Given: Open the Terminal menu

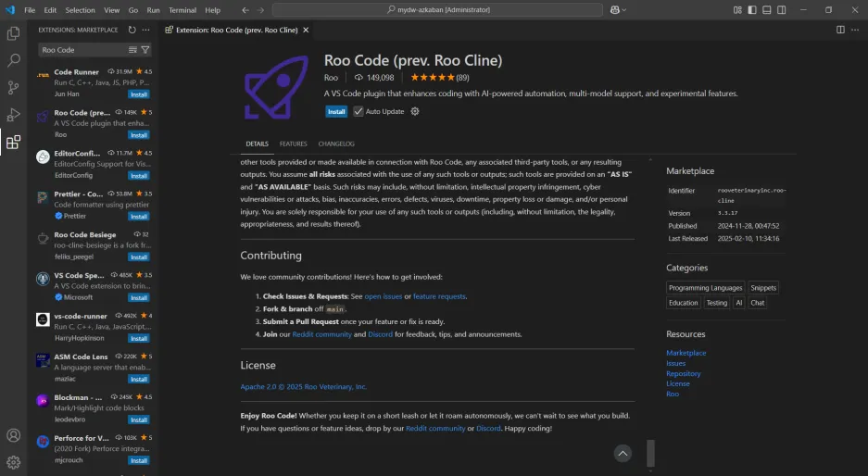Looking at the screenshot, I should pos(182,10).
